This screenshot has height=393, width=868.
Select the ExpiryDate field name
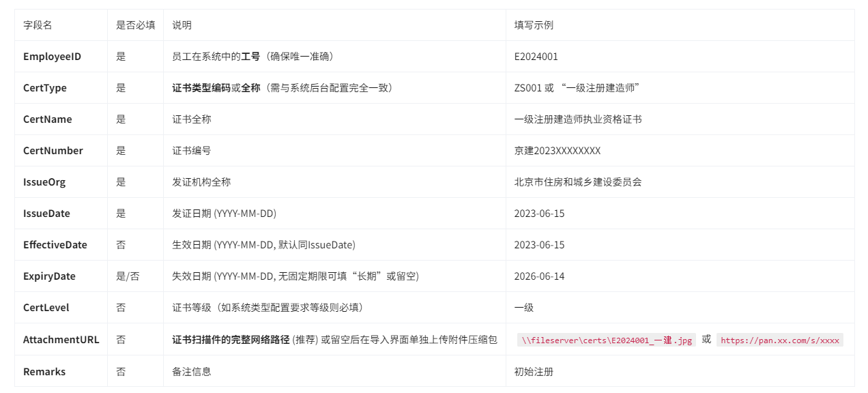(49, 276)
